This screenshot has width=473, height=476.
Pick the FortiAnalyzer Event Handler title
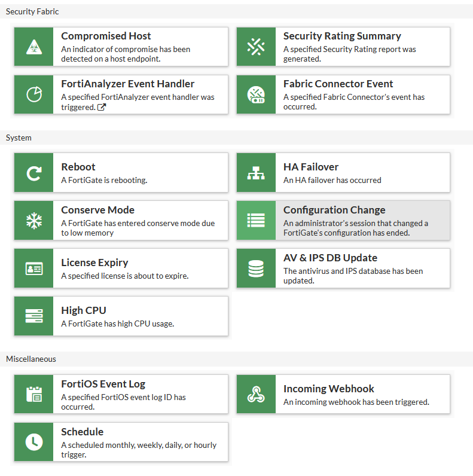[128, 84]
